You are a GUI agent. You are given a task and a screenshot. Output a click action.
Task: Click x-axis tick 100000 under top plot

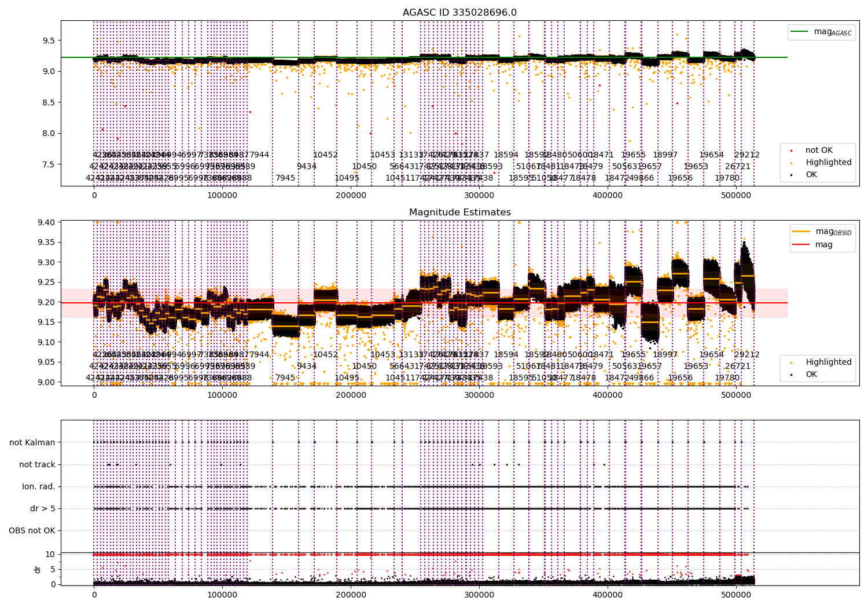[222, 195]
